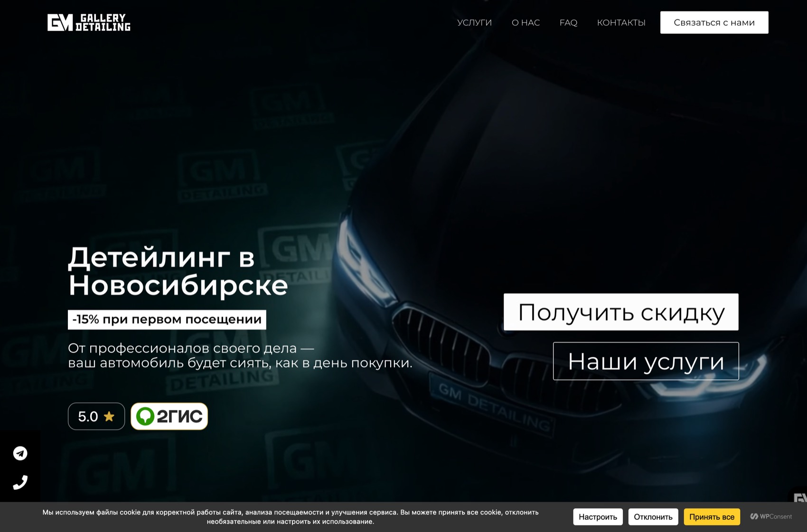Image resolution: width=807 pixels, height=532 pixels.
Task: Open Наши услуги button
Action: (646, 361)
